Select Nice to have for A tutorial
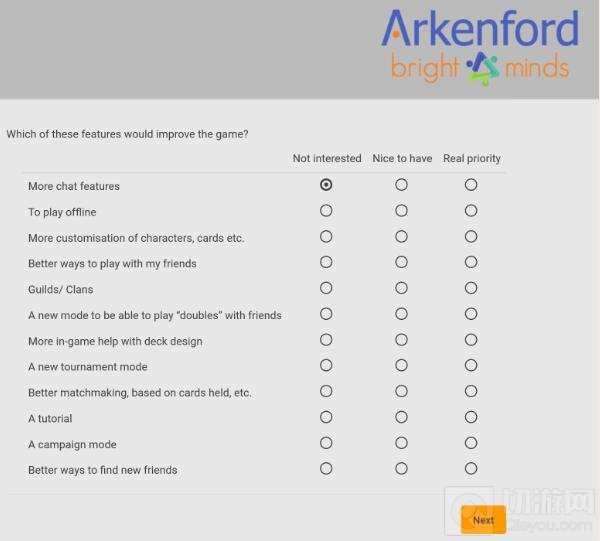The width and height of the screenshot is (600, 541). (x=401, y=417)
